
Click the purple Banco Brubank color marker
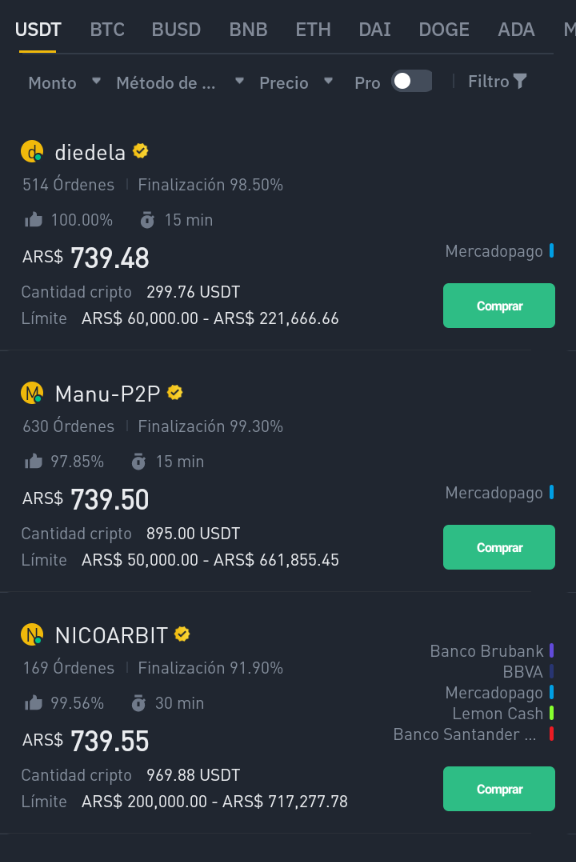pyautogui.click(x=551, y=650)
